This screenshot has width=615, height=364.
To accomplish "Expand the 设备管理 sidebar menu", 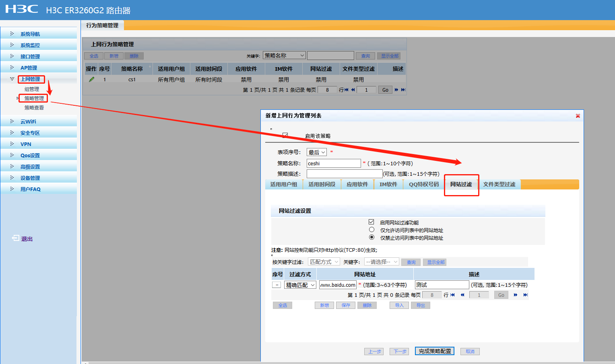I will click(30, 178).
